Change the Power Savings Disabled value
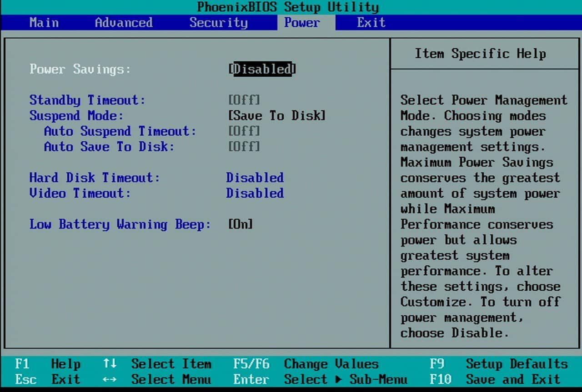The width and height of the screenshot is (582, 392). 262,69
